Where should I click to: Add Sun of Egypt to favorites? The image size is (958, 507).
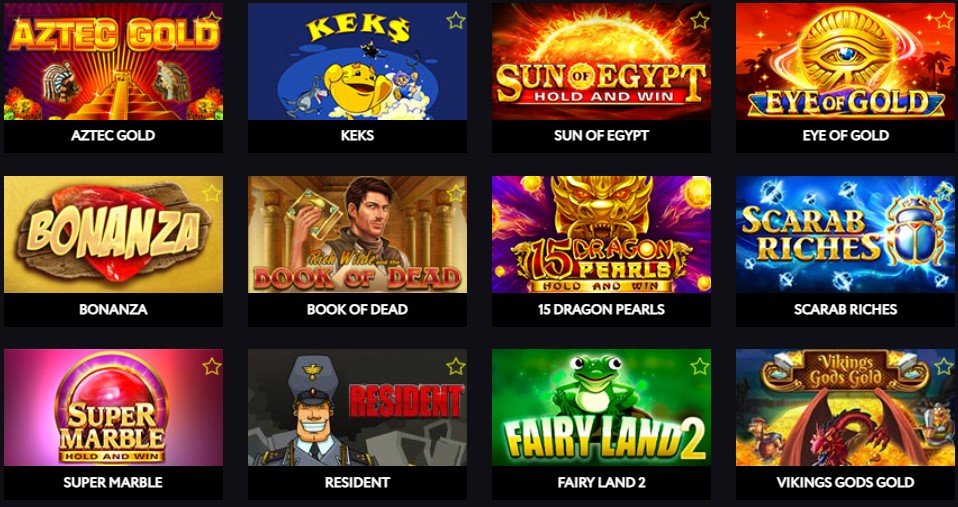(x=700, y=20)
